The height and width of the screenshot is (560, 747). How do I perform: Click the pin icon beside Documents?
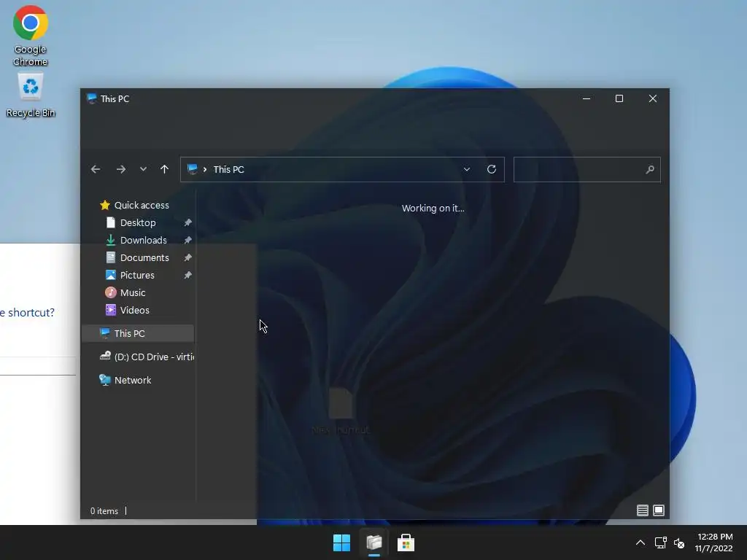[187, 257]
